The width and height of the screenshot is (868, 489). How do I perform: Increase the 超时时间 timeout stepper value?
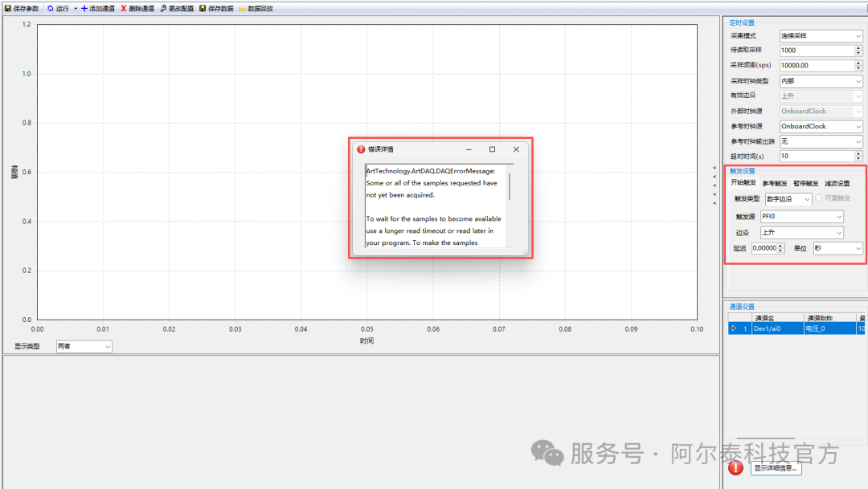(859, 153)
